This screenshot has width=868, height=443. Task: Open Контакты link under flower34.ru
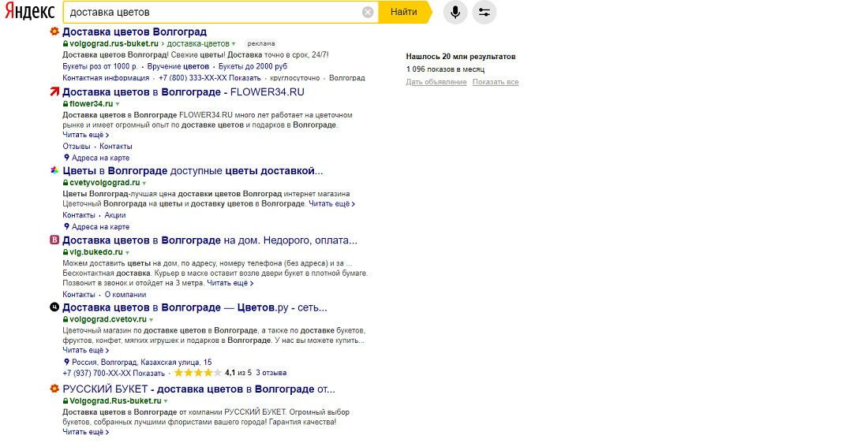coord(116,147)
